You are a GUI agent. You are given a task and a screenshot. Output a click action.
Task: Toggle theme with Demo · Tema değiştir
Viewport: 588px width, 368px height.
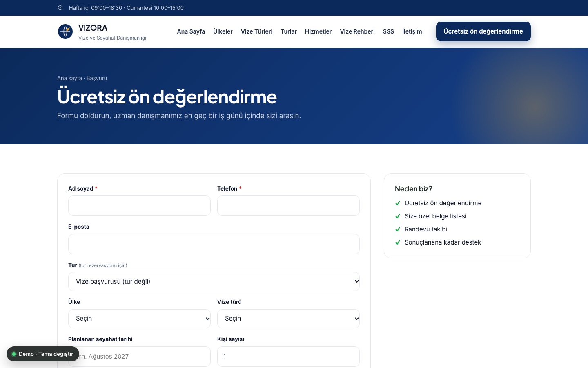43,354
